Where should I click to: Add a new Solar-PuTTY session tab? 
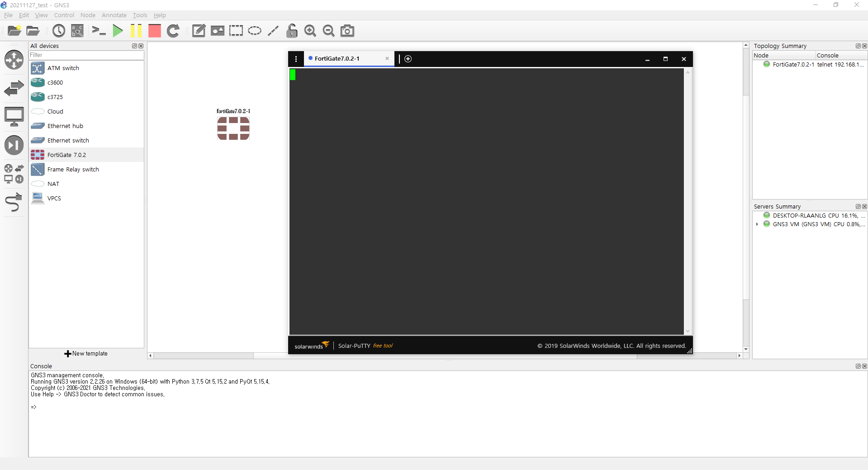coord(408,59)
